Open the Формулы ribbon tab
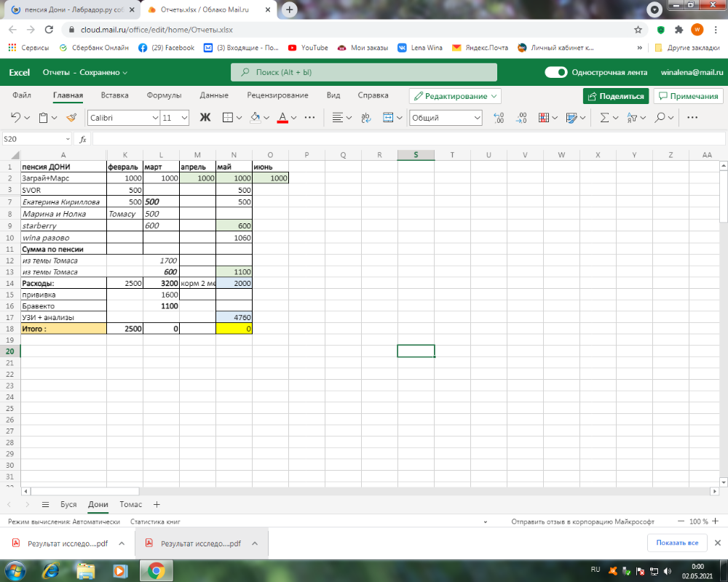 point(164,95)
